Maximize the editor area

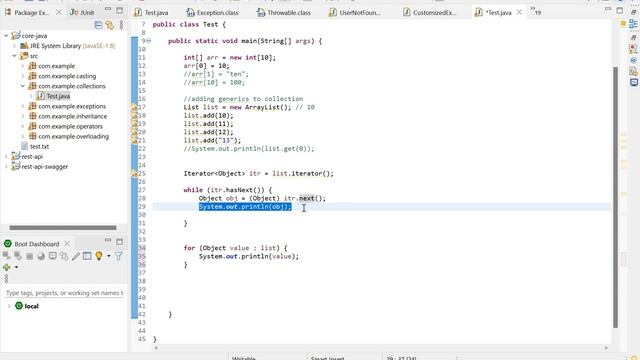pos(620,10)
